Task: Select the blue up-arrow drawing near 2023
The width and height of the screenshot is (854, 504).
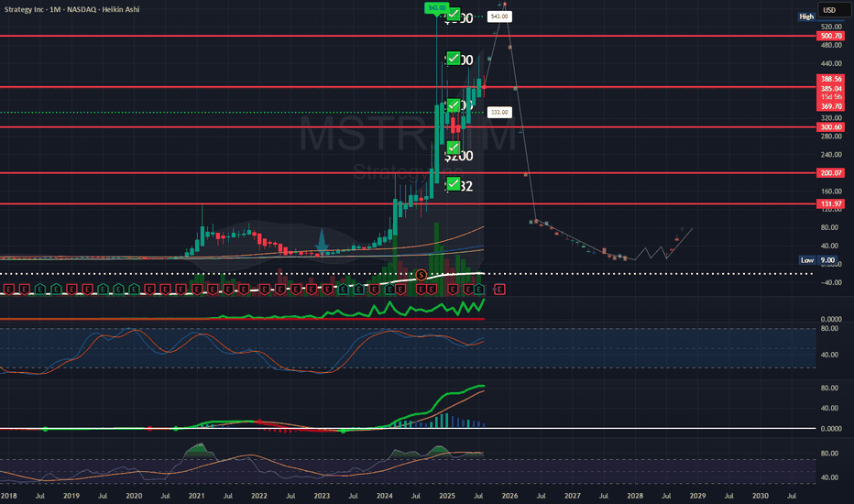Action: (x=322, y=240)
